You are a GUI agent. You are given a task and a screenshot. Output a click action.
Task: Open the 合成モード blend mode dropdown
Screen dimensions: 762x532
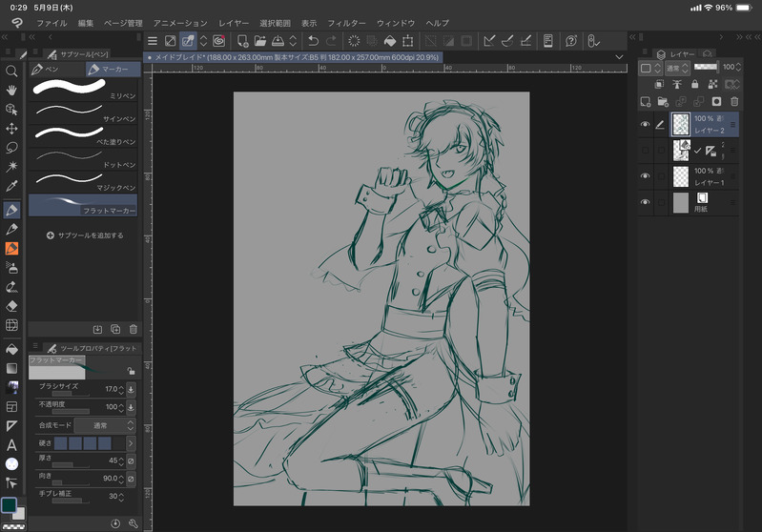(x=101, y=425)
